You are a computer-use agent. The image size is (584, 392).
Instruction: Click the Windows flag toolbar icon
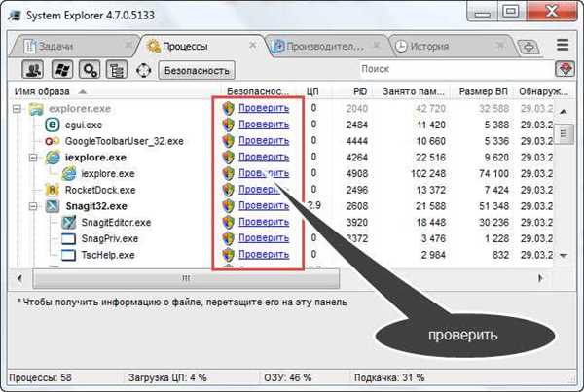point(62,70)
